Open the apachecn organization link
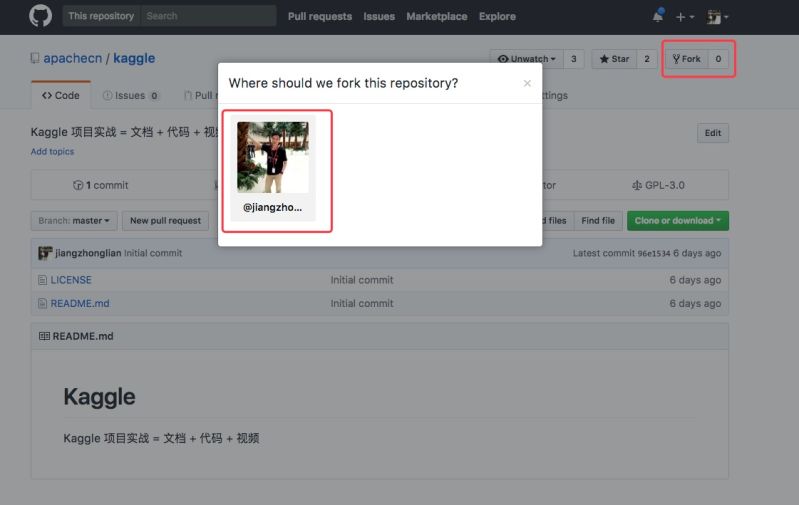The image size is (799, 505). (x=72, y=58)
